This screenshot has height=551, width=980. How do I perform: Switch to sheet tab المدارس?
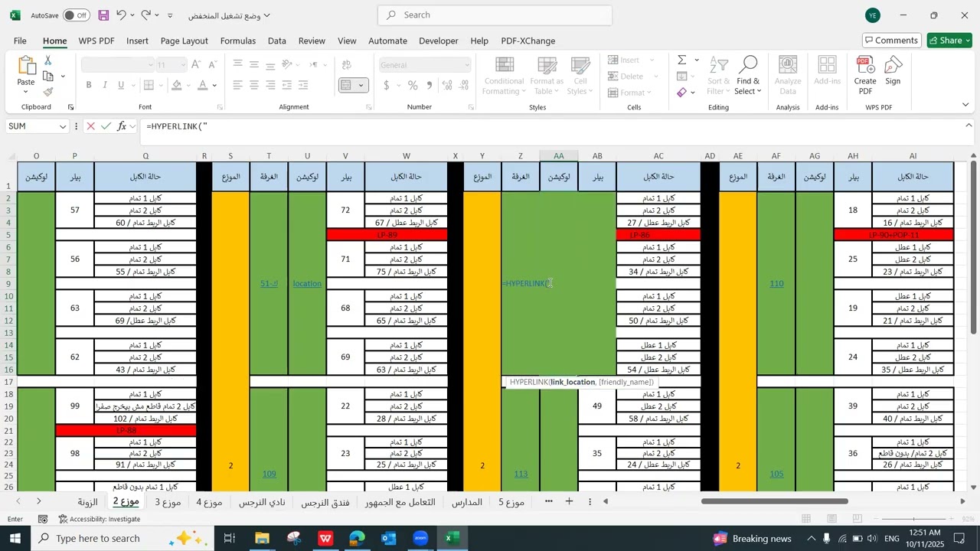(467, 502)
